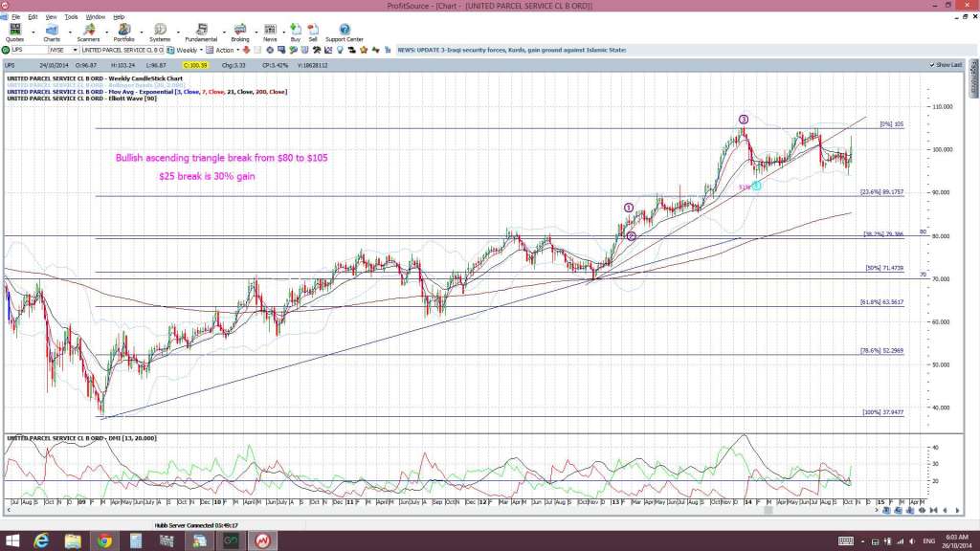Click the green wave icon in chart toolbar
Image resolution: width=980 pixels, height=551 pixels.
(x=375, y=50)
